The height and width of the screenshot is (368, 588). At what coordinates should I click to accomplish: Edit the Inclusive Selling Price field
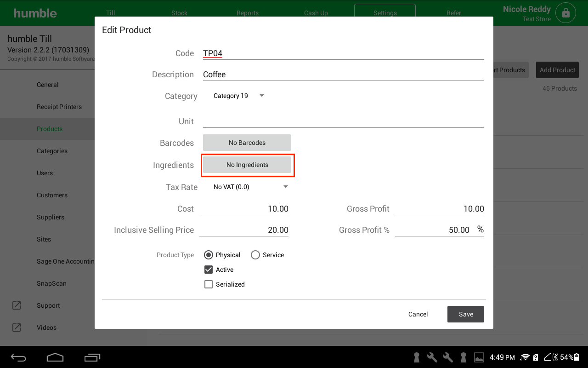pos(244,230)
